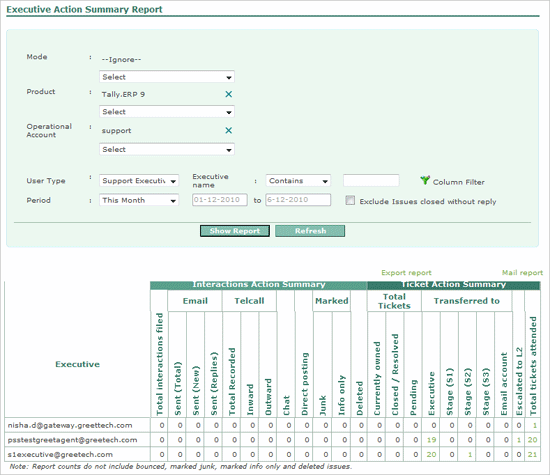Click the Stage (S1) column header
Screen dimensions: 550x475
pyautogui.click(x=450, y=392)
